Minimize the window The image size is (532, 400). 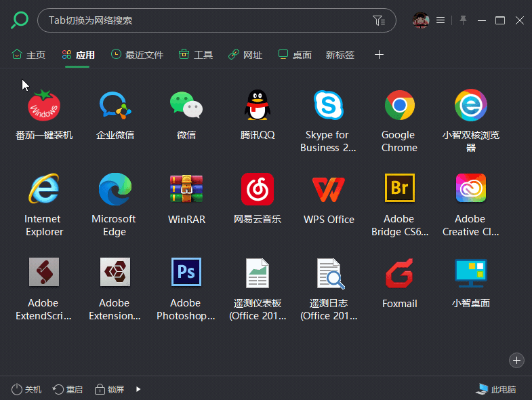pos(482,20)
